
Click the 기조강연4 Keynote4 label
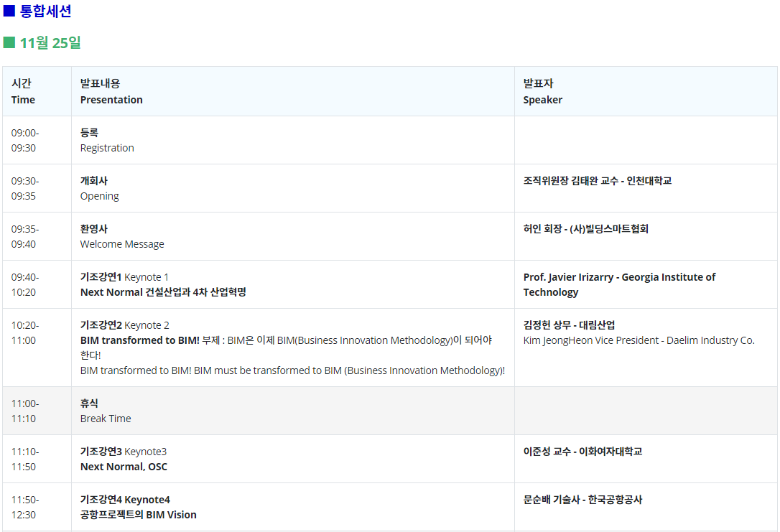[x=125, y=500]
